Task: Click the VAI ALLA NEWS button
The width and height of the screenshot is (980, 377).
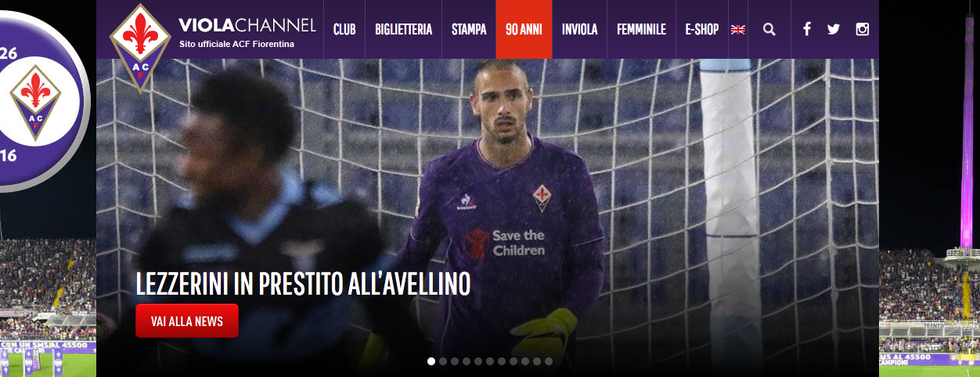Action: tap(187, 321)
